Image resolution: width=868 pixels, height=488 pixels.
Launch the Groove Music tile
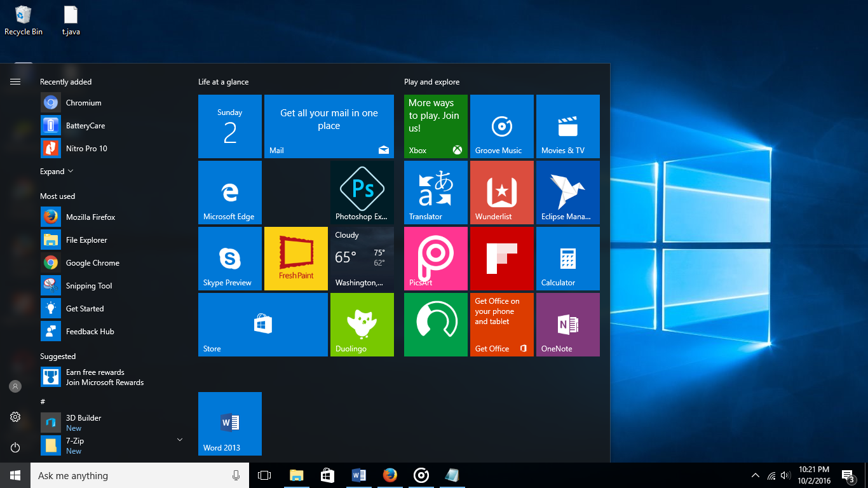pos(502,126)
